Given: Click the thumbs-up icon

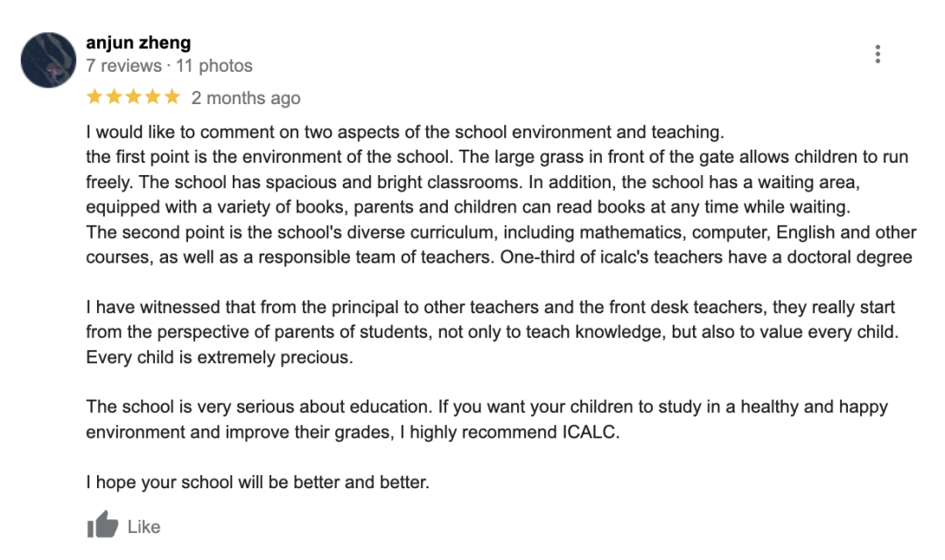Looking at the screenshot, I should (102, 524).
